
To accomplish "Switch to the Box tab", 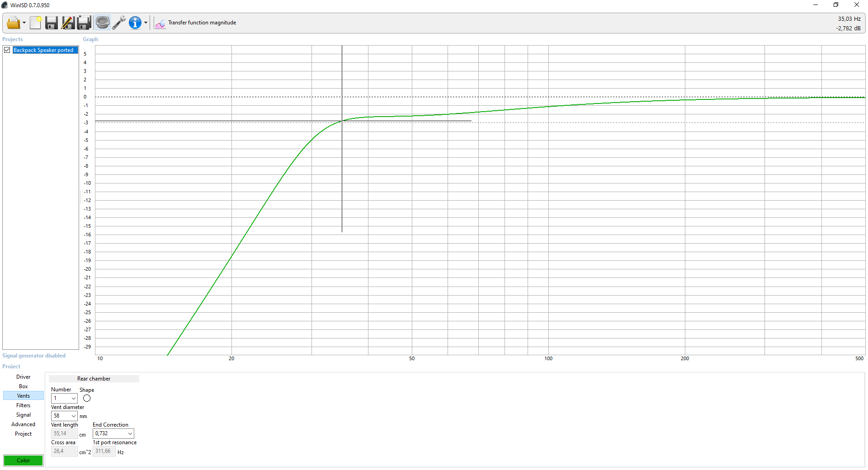I will coord(24,386).
